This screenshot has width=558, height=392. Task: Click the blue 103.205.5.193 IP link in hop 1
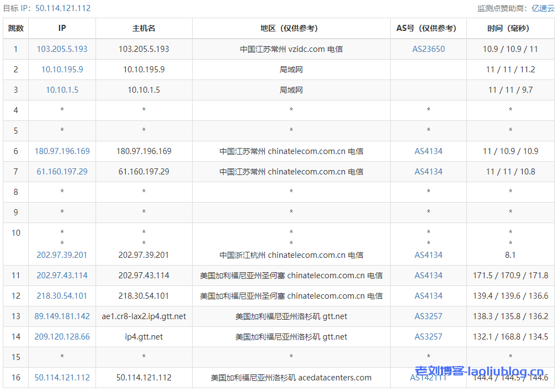[62, 49]
